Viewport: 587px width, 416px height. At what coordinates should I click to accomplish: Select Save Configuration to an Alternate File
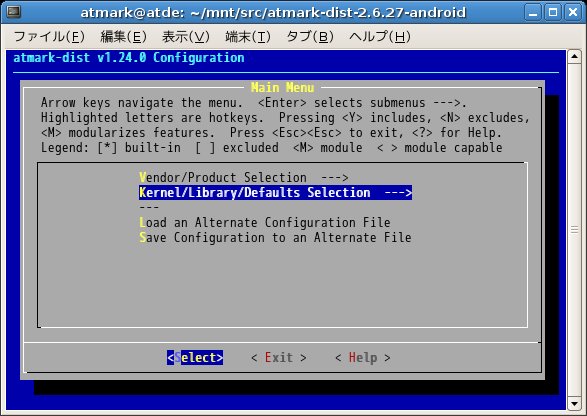click(275, 237)
